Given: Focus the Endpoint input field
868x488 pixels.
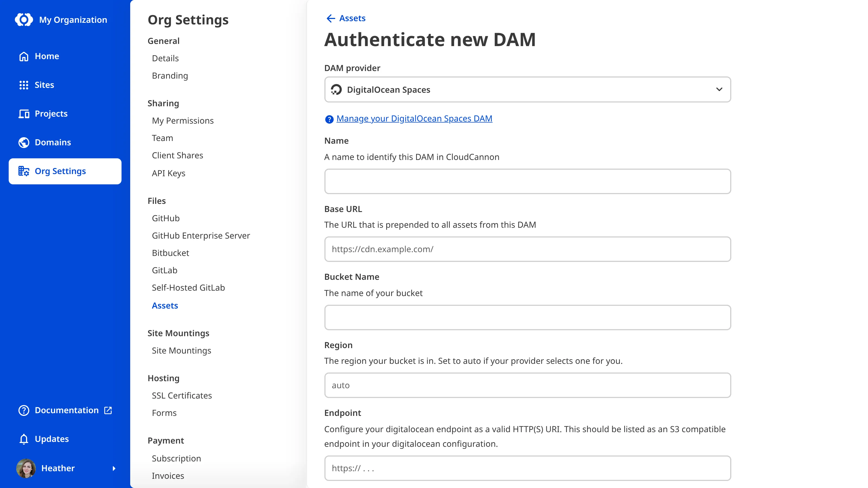Looking at the screenshot, I should [527, 468].
